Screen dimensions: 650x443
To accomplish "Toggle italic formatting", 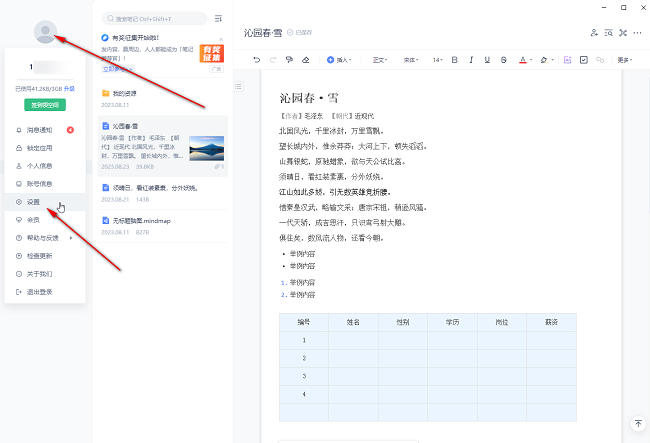I will [x=471, y=60].
